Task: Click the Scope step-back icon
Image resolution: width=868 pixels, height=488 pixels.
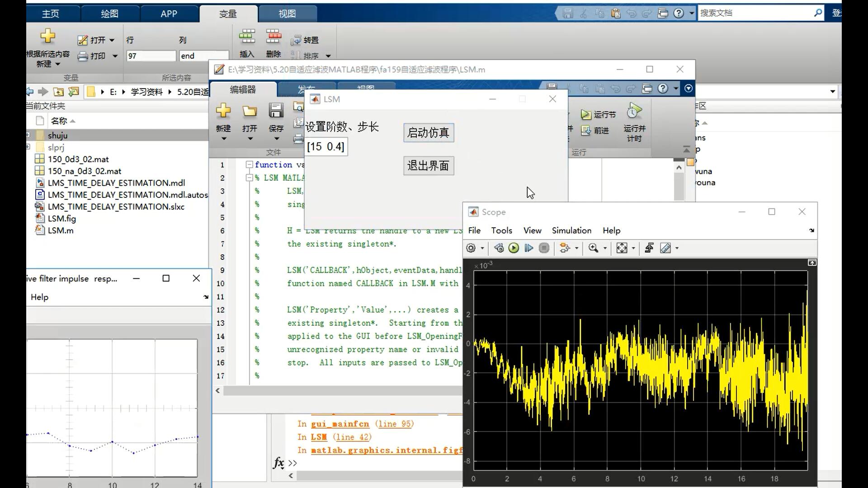Action: pyautogui.click(x=499, y=248)
